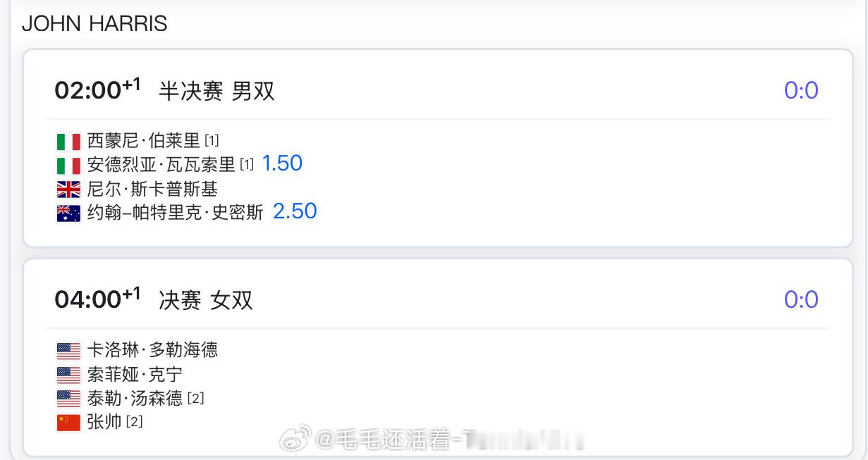Select the 1.50 odds value
Viewport: 868px width, 460px height.
click(x=282, y=163)
